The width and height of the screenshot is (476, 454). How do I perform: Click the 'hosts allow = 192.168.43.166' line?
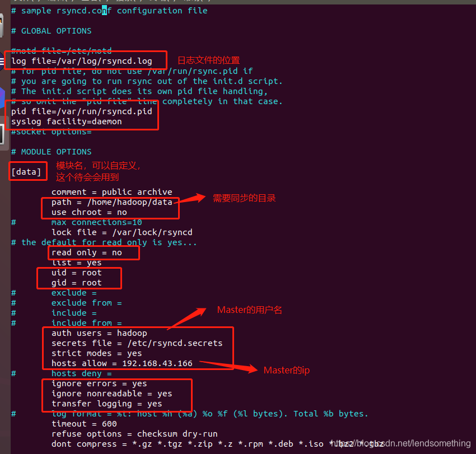pyautogui.click(x=122, y=363)
